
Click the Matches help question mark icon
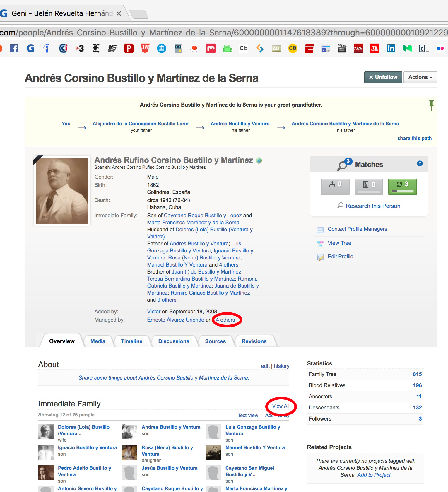420,163
